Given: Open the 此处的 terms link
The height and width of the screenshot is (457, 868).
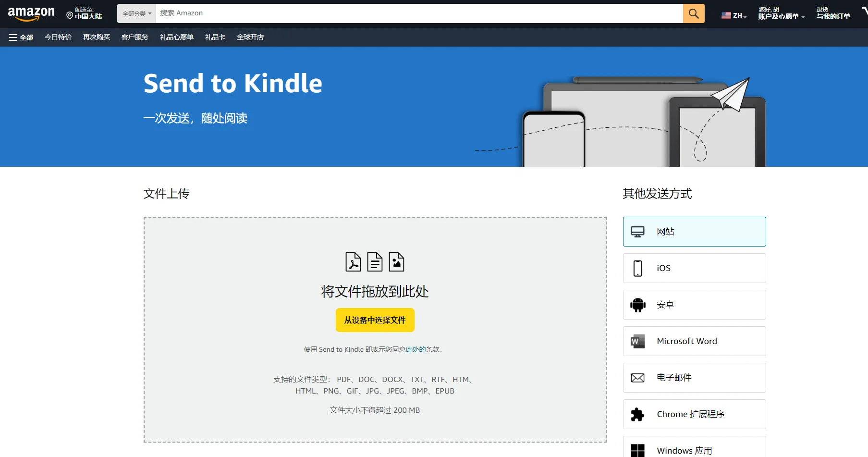Looking at the screenshot, I should pos(416,349).
